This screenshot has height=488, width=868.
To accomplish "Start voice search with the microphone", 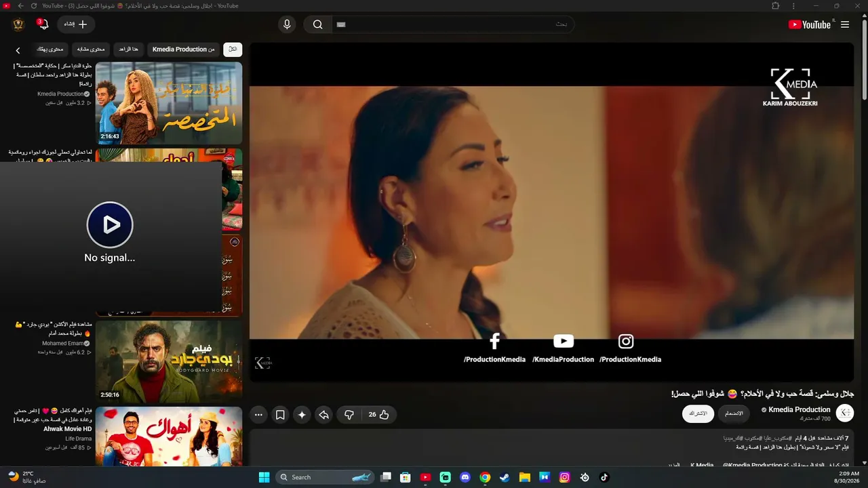I will (287, 24).
